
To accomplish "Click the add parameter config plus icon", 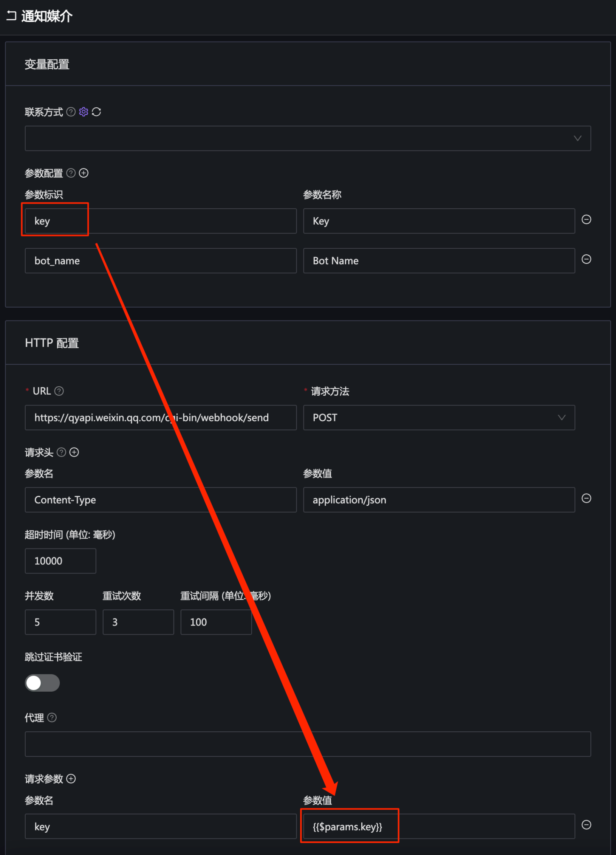I will click(84, 173).
